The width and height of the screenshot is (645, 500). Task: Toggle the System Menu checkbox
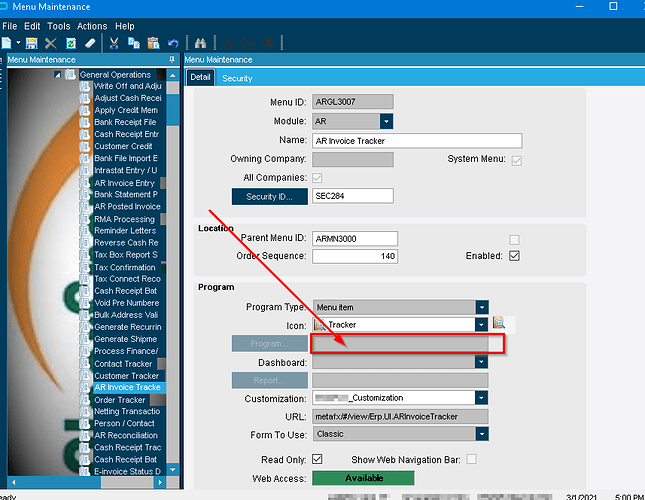(517, 160)
